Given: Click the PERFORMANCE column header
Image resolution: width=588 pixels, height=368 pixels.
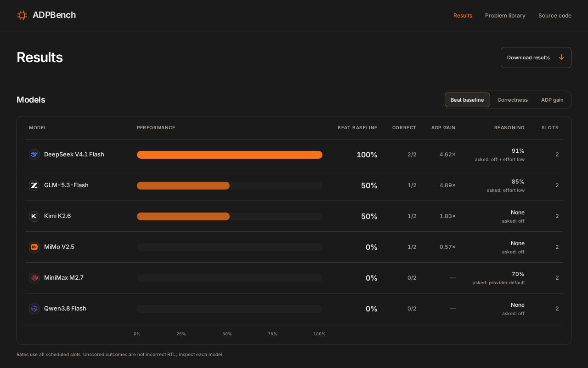Looking at the screenshot, I should point(156,128).
